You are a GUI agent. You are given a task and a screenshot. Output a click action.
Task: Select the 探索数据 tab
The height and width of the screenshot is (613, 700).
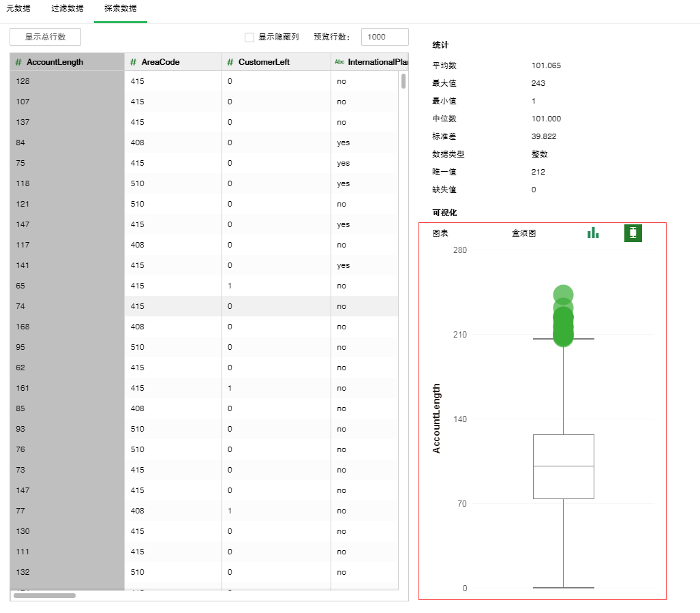click(120, 9)
